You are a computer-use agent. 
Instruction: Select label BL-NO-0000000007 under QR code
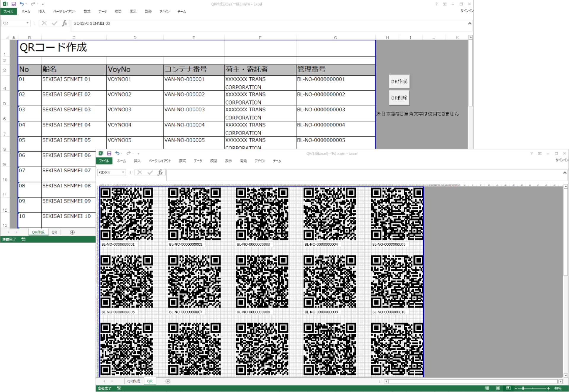tap(186, 312)
